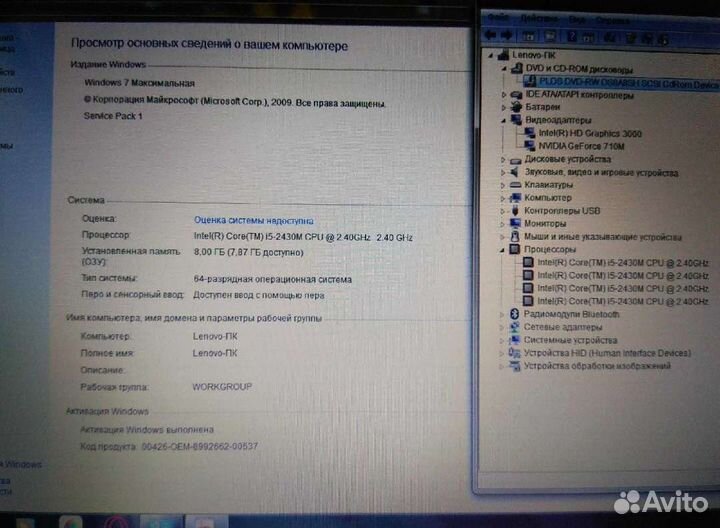Click the Клавиатуры keyboard icon

[x=516, y=185]
